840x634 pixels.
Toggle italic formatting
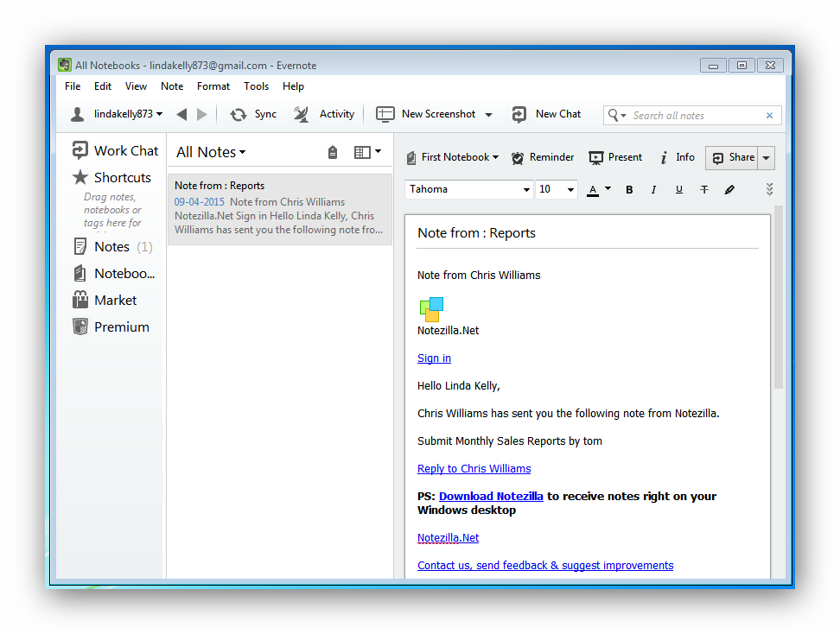click(x=653, y=189)
